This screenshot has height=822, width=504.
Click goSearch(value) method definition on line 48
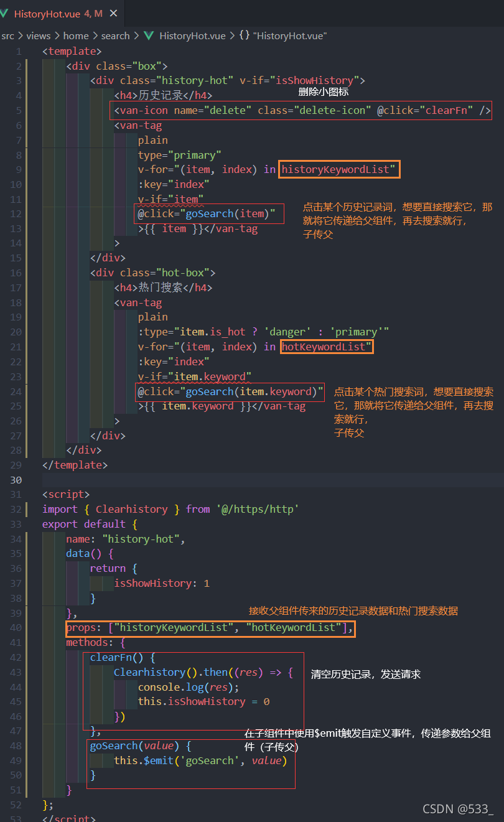coord(135,746)
